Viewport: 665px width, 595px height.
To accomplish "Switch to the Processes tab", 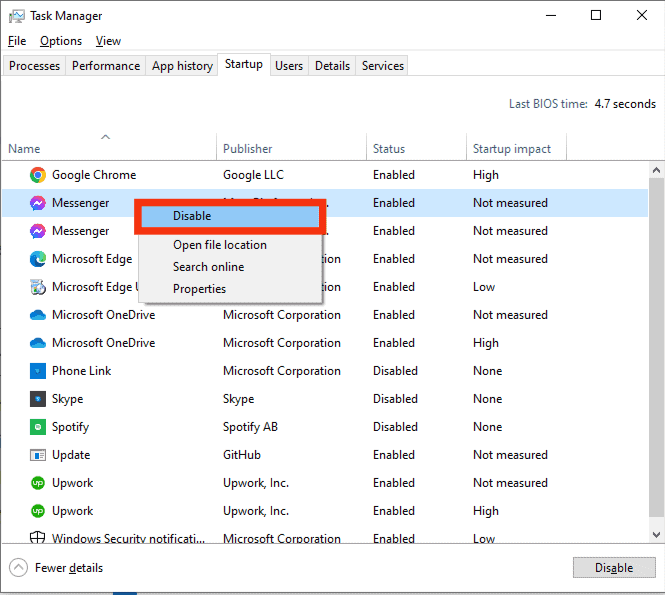I will click(34, 66).
